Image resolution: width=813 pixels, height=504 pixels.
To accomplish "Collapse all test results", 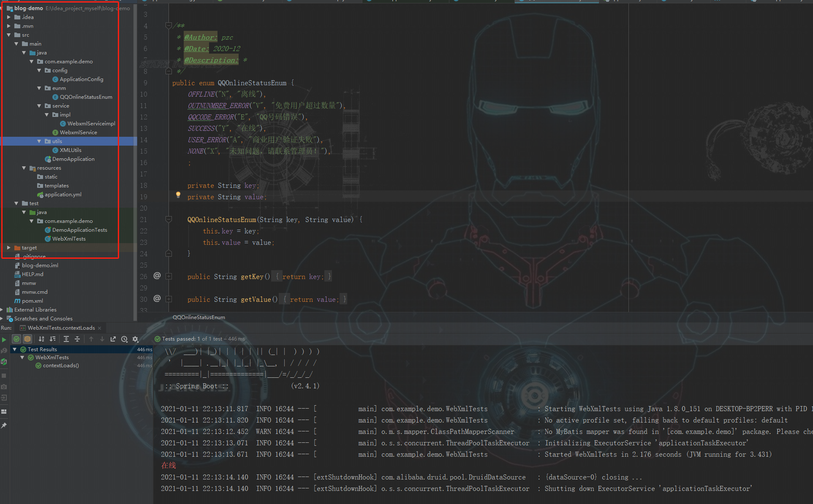I will pos(77,339).
